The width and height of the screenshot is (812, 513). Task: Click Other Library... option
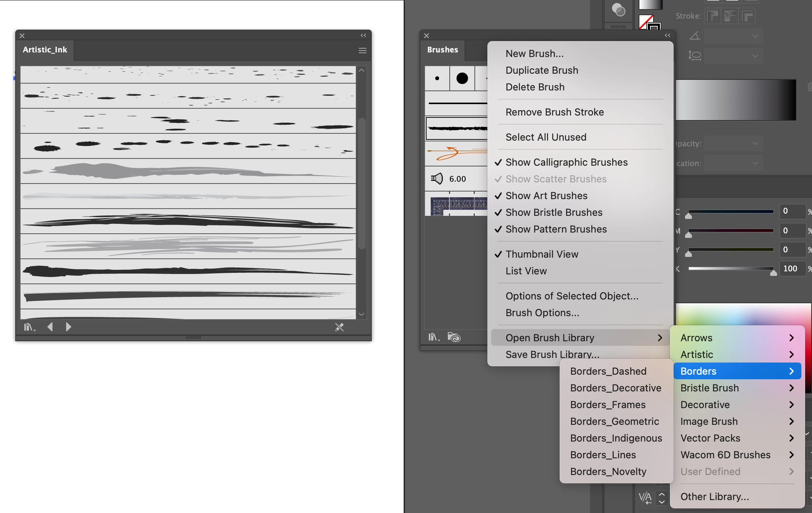click(x=714, y=497)
